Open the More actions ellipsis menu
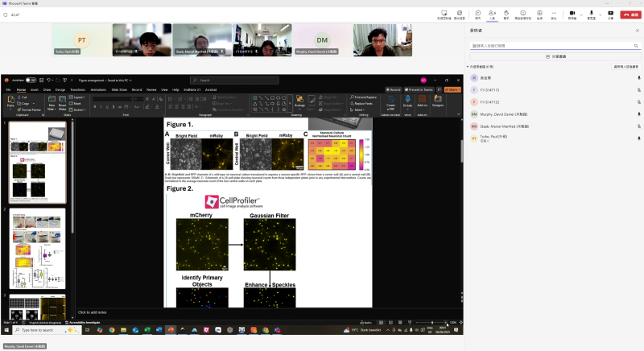This screenshot has width=644, height=351. pyautogui.click(x=553, y=14)
